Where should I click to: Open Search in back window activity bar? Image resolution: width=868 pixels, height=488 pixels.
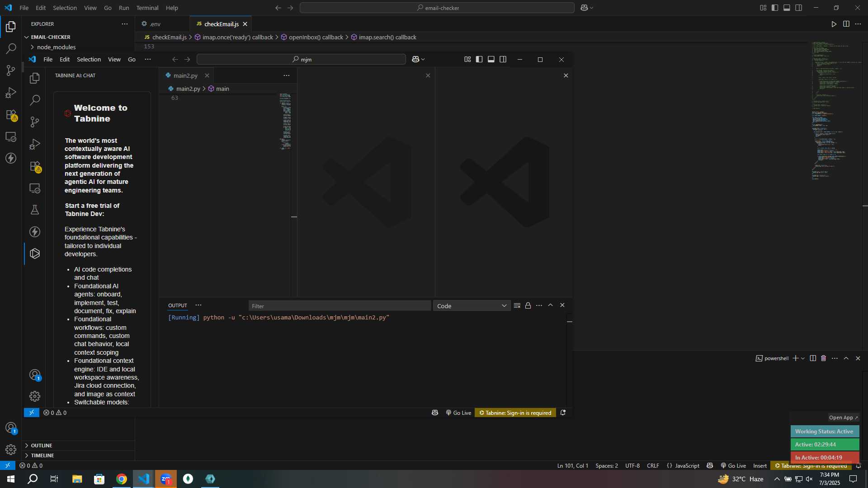11,48
